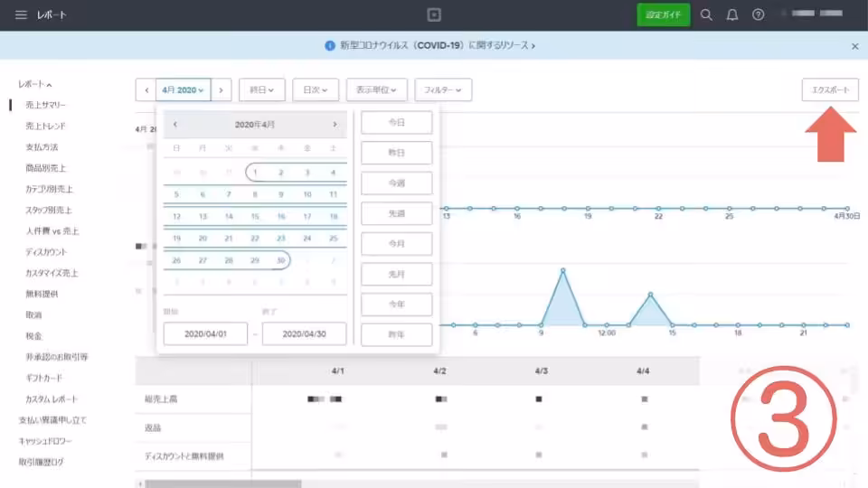Go to the previous period with left arrow
Screen dimensions: 868x488
[146, 89]
